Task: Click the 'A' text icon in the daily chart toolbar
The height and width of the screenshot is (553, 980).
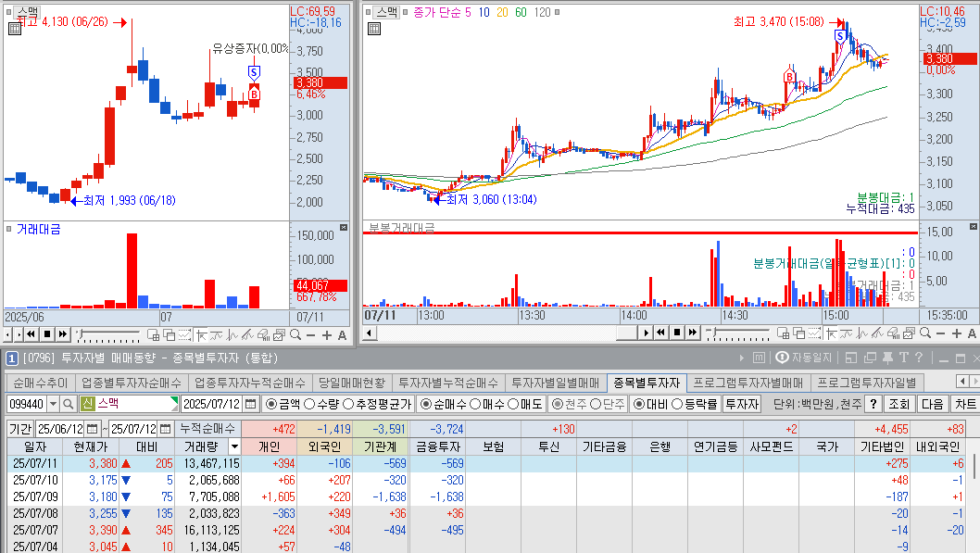Action: 342,335
